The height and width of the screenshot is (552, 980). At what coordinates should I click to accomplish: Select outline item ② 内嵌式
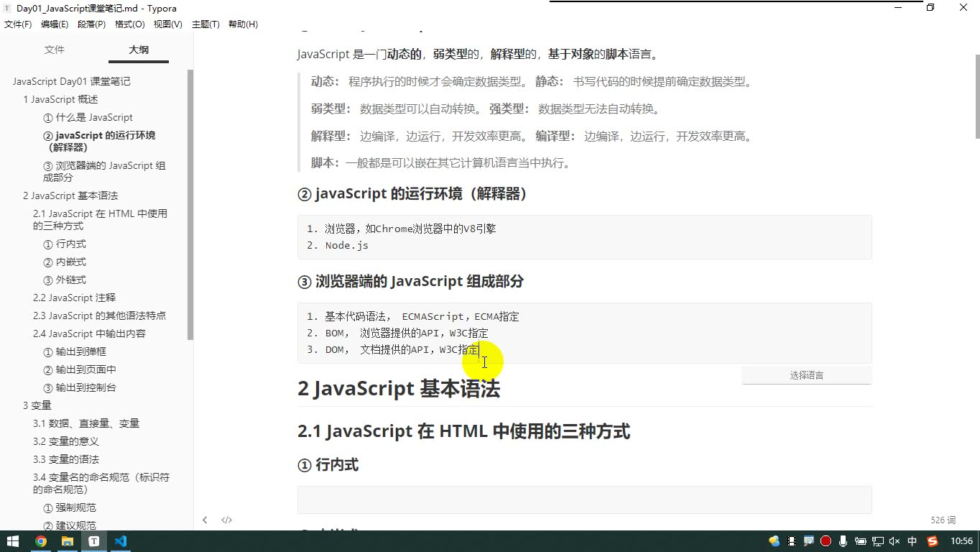(65, 262)
